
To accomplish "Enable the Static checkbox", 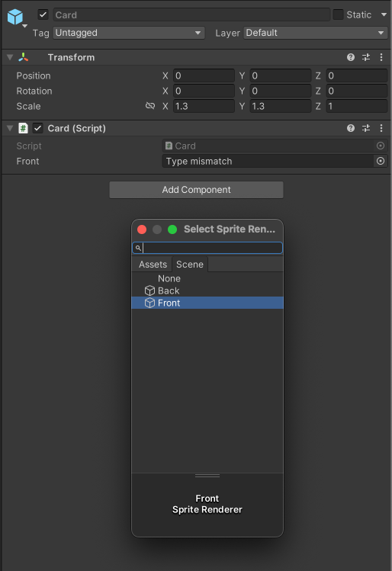I will click(x=338, y=14).
